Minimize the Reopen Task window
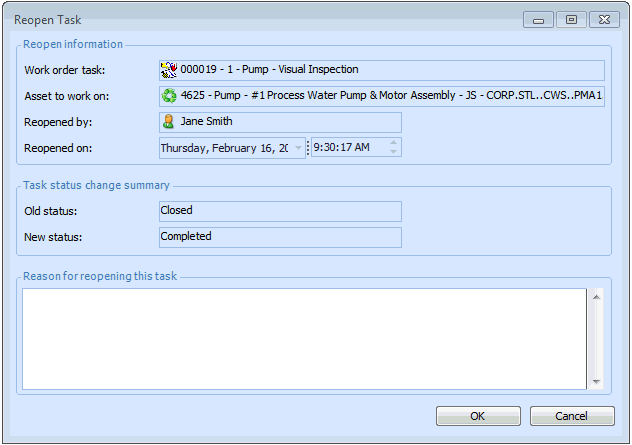Screen dimensions: 632x445 pyautogui.click(x=538, y=19)
